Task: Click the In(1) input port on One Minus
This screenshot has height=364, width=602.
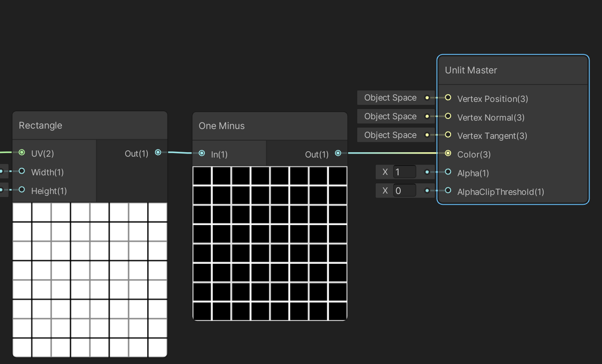Action: click(202, 153)
